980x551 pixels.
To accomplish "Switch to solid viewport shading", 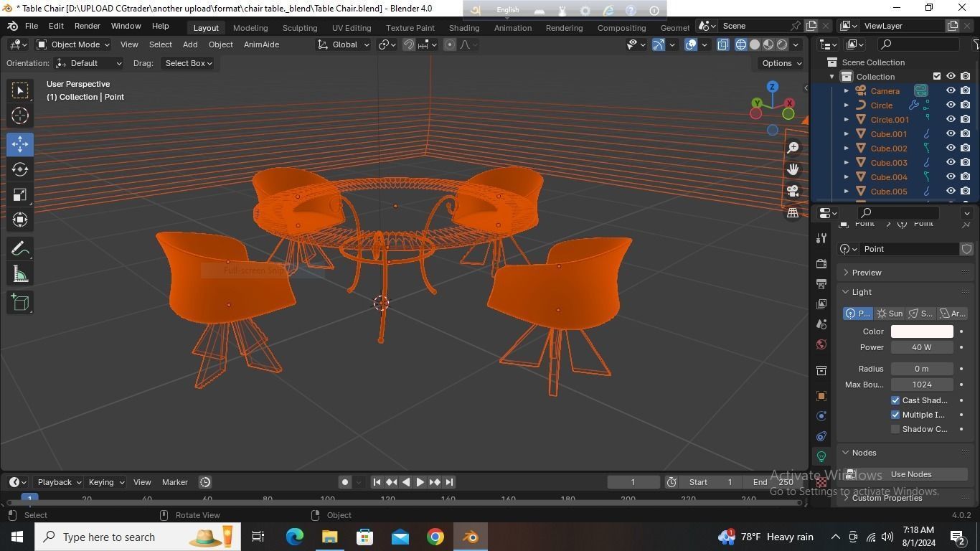I will 755,44.
